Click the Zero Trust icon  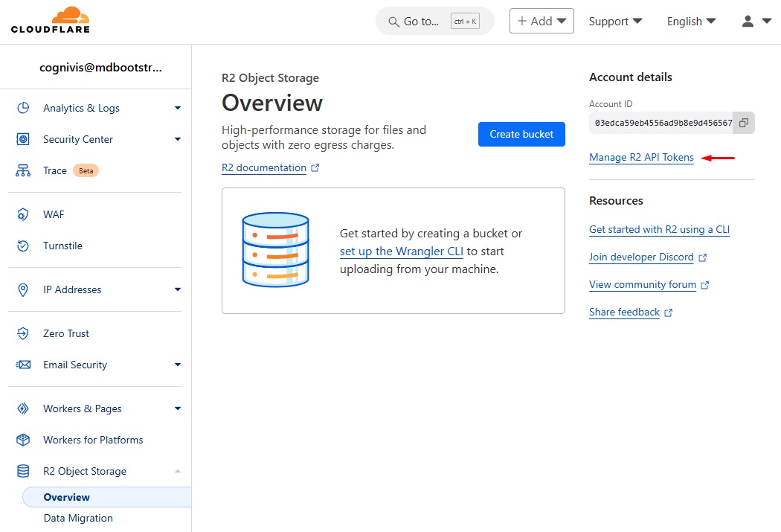[x=23, y=333]
